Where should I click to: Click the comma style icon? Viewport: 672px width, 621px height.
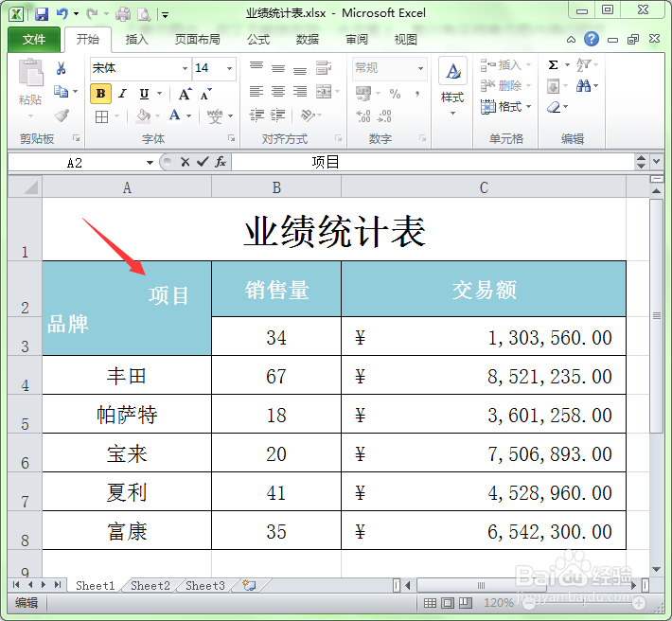(417, 94)
